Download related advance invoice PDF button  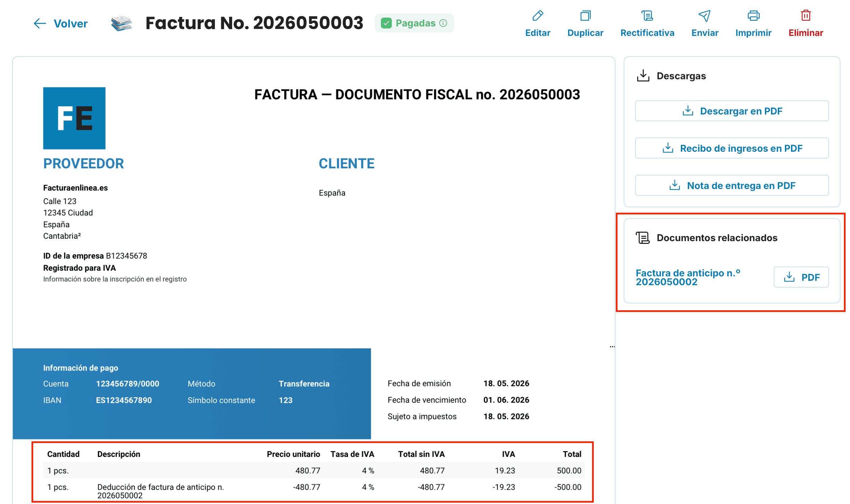coord(801,277)
